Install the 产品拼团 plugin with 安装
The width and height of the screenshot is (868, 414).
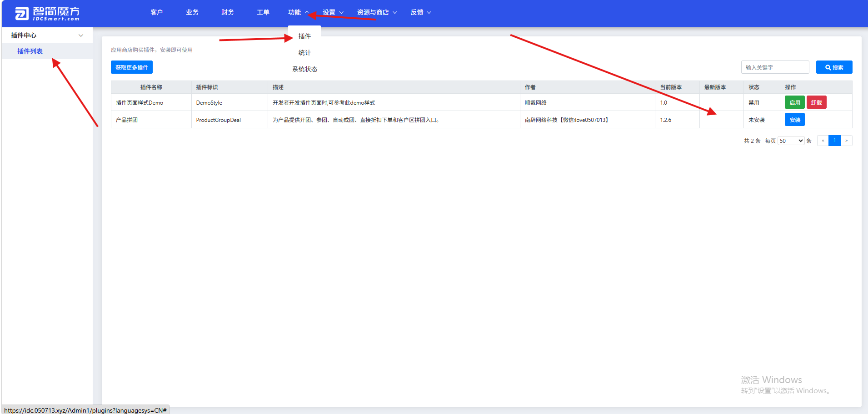click(794, 120)
